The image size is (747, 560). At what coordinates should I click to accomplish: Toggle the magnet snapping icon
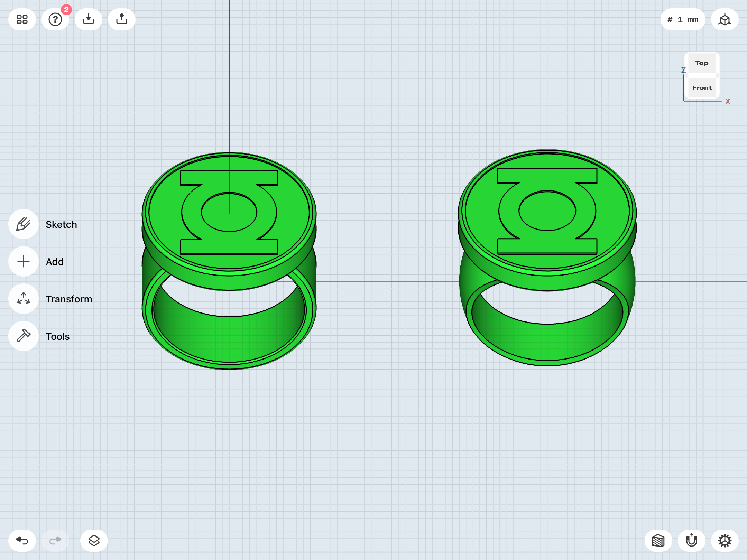pos(692,541)
